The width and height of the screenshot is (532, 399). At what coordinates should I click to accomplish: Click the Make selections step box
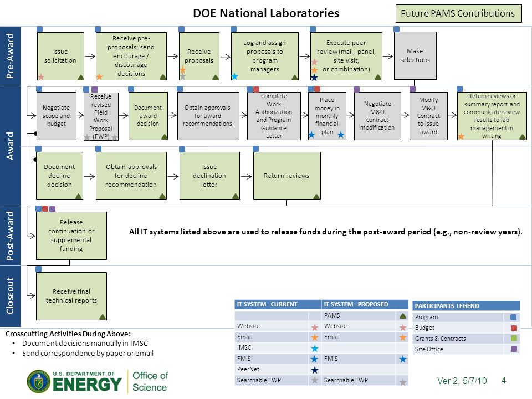pyautogui.click(x=415, y=55)
